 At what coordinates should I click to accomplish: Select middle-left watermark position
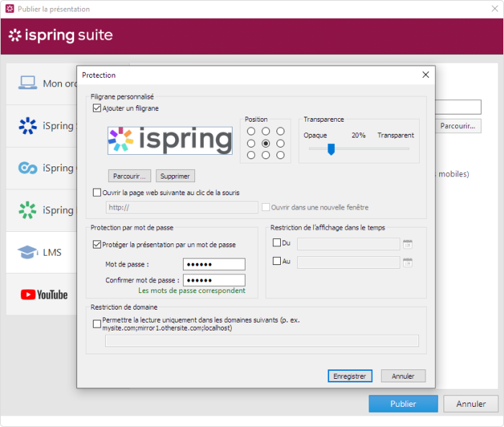pyautogui.click(x=251, y=143)
